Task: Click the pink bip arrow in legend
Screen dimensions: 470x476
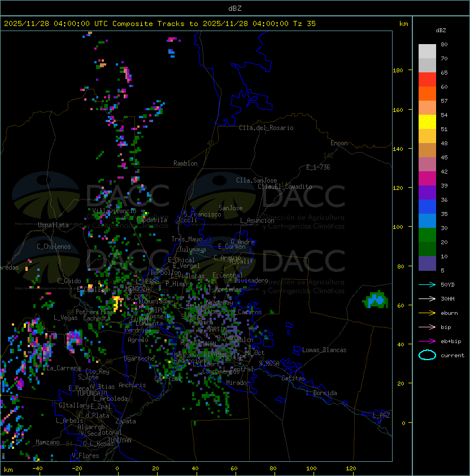Action: pos(427,327)
